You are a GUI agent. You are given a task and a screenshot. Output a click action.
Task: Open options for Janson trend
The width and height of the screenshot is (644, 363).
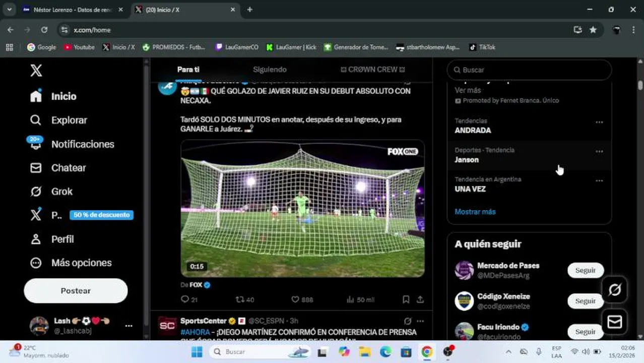tap(599, 151)
